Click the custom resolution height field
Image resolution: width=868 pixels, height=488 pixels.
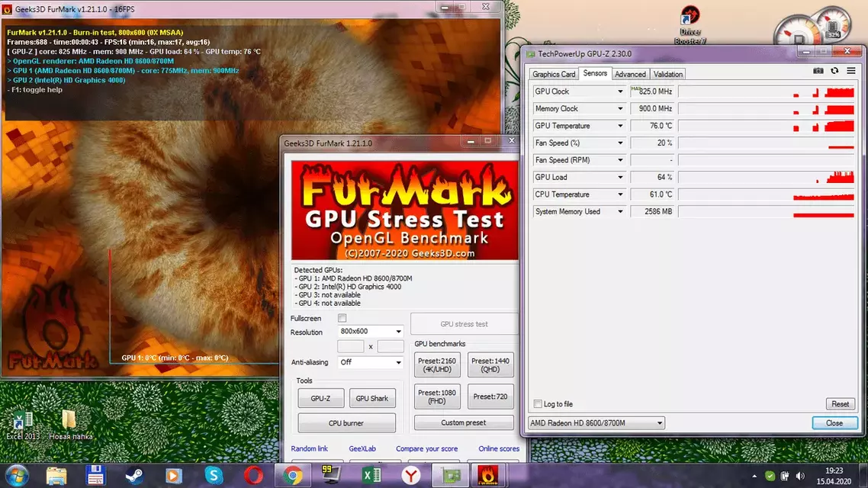click(391, 346)
